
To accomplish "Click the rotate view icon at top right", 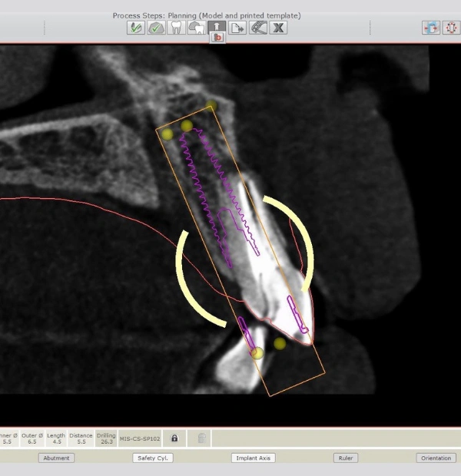I will tap(430, 27).
